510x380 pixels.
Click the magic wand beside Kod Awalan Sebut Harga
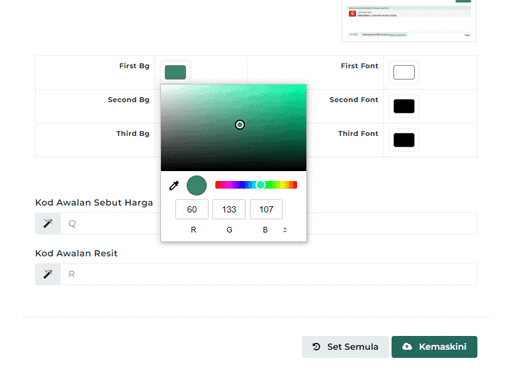click(48, 223)
